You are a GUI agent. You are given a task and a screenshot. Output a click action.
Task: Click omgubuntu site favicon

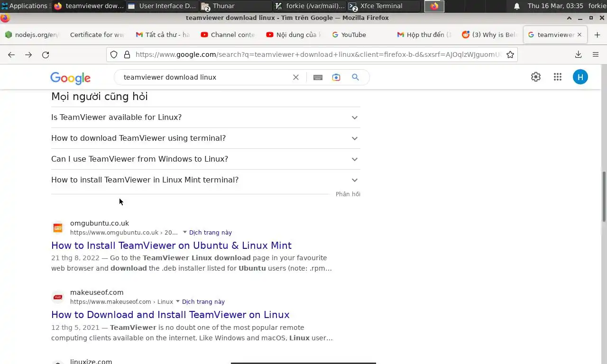click(x=58, y=228)
